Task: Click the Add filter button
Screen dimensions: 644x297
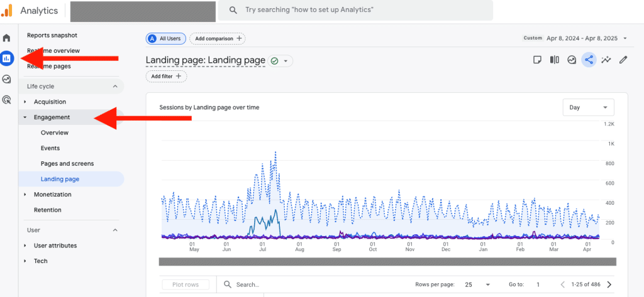Action: [x=167, y=76]
